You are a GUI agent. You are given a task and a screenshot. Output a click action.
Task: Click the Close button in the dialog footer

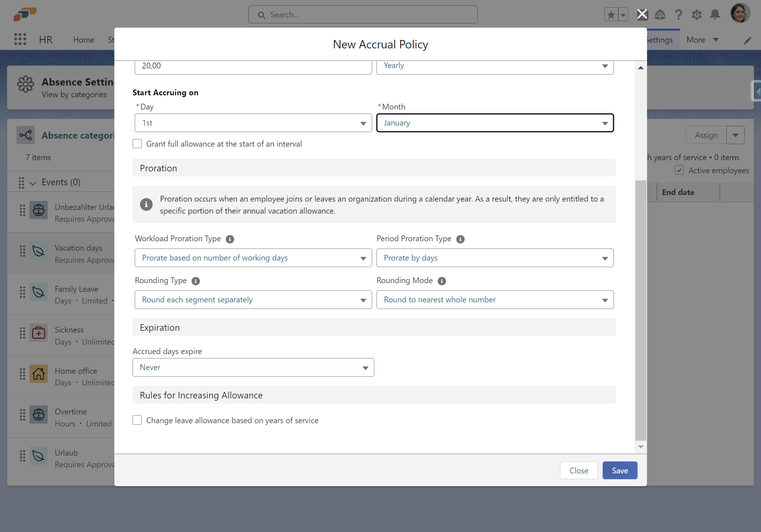[579, 471]
